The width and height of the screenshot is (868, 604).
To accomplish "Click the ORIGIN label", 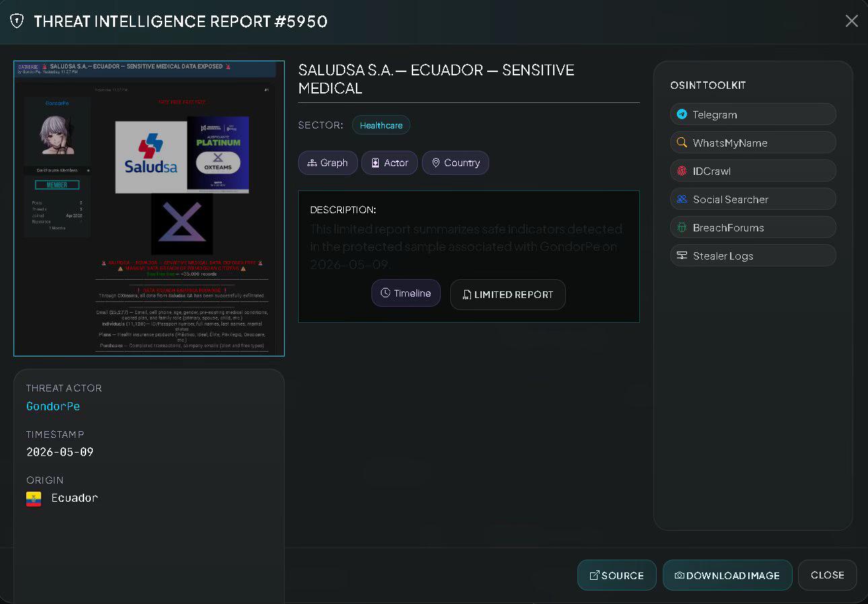I will pos(45,480).
